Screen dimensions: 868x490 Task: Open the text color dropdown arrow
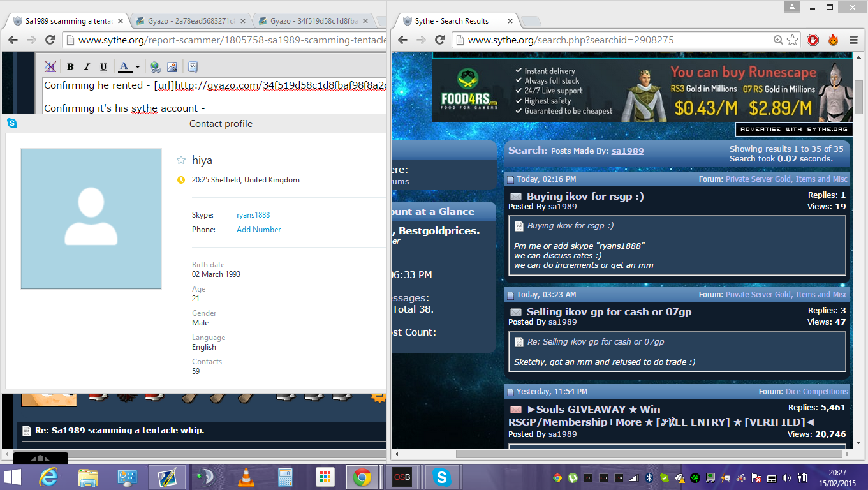coord(138,67)
